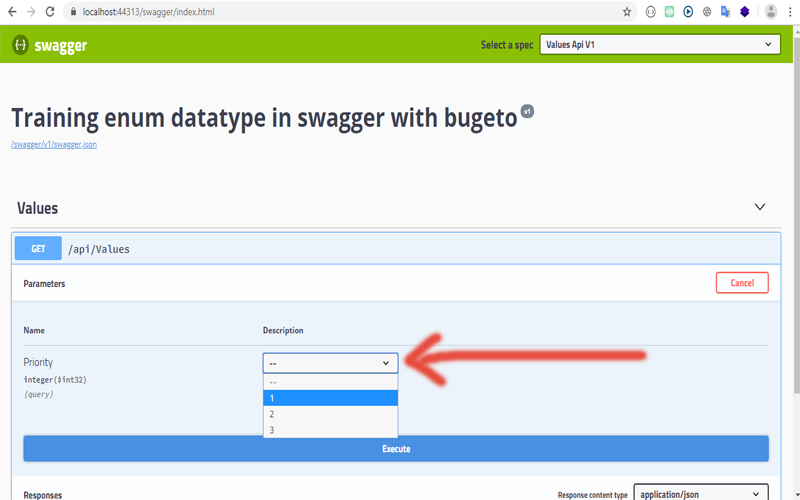
Task: Click the browser profile avatar icon
Action: click(771, 12)
